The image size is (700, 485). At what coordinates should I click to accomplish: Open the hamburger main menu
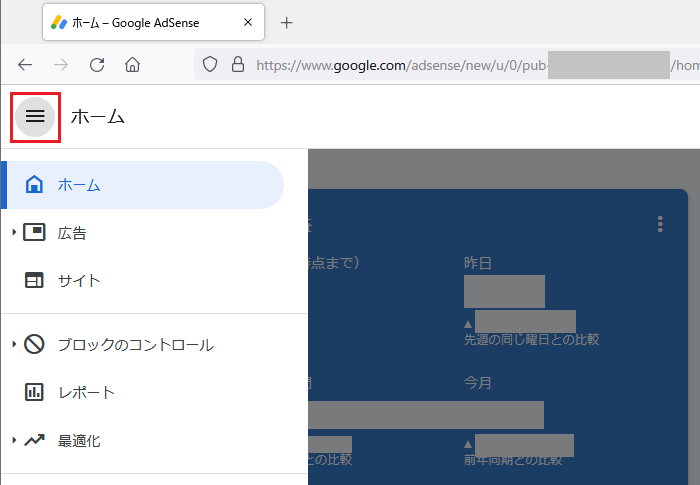point(35,117)
